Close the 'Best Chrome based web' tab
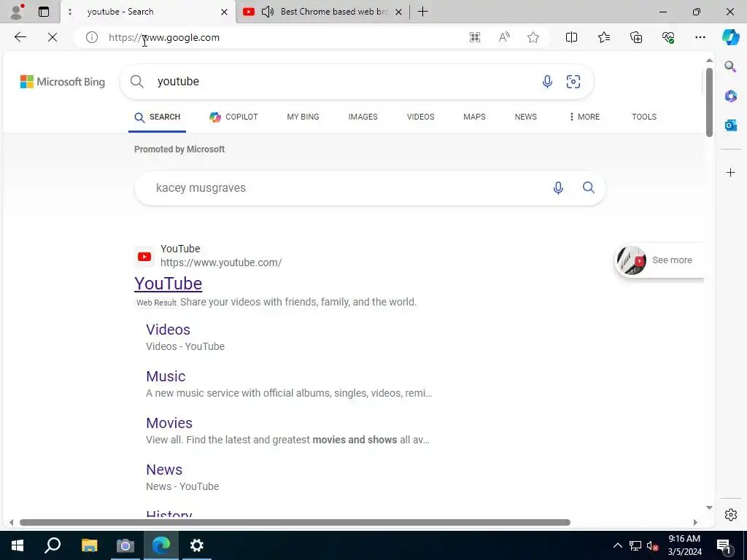Image resolution: width=747 pixels, height=560 pixels. pos(399,12)
